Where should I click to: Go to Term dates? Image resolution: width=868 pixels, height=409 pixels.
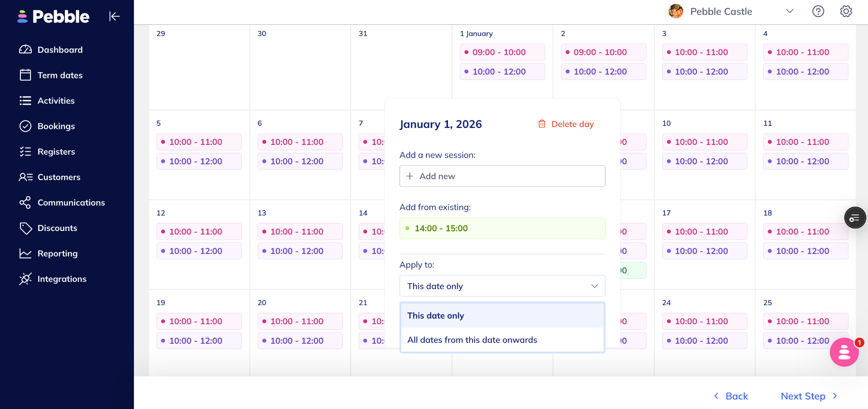point(60,75)
